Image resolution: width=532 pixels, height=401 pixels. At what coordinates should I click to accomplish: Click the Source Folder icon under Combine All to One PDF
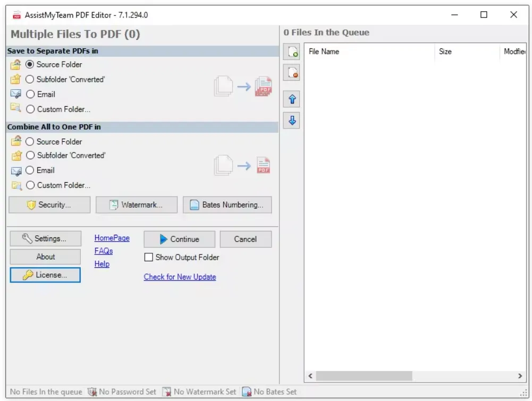tap(16, 141)
